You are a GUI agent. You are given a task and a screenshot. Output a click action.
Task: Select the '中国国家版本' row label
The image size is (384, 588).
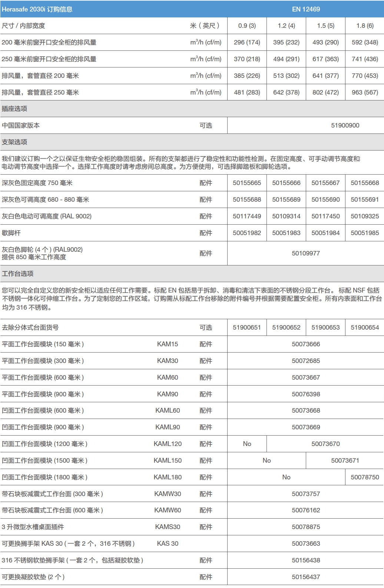coord(21,125)
